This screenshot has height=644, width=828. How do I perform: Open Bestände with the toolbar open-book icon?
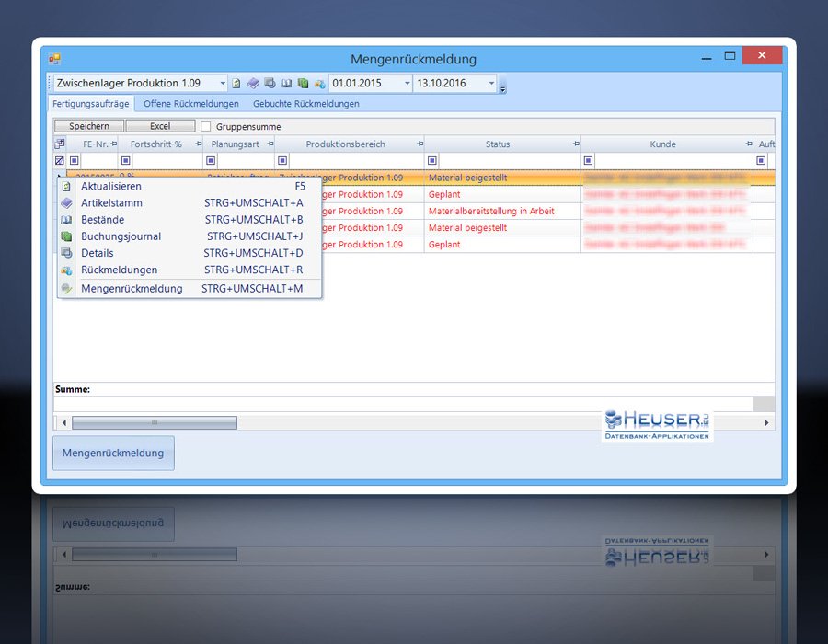[286, 84]
